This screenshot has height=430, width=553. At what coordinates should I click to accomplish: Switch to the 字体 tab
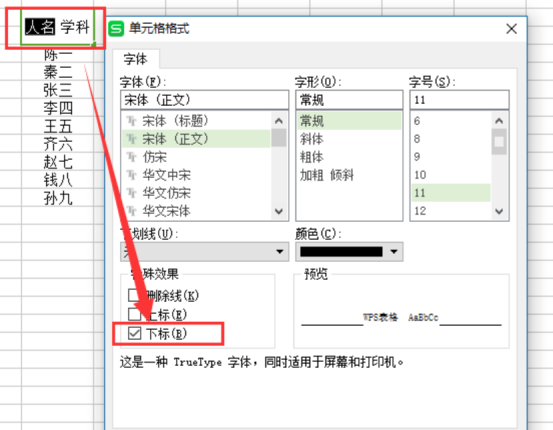pos(135,59)
